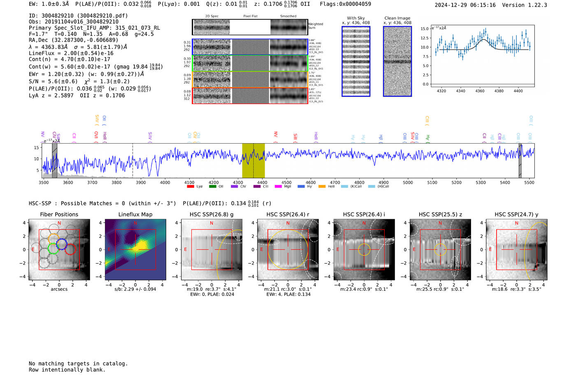Click the RA,Dec (32.287300,-0.606689) text
The height and width of the screenshot is (392, 576).
point(73,40)
